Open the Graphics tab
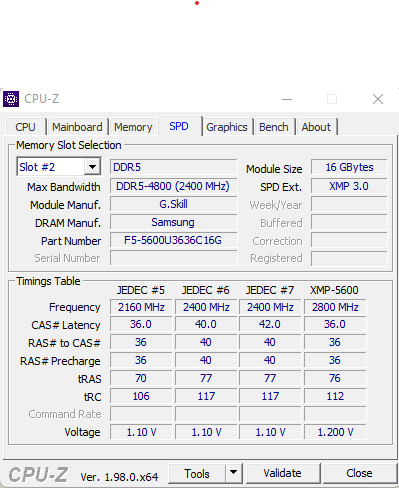This screenshot has width=399, height=488. [x=227, y=127]
